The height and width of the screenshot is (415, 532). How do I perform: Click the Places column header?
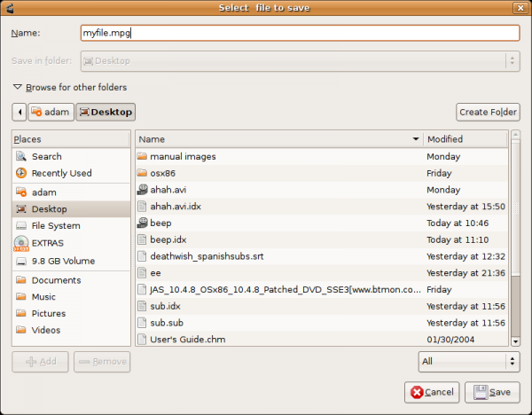[71, 139]
